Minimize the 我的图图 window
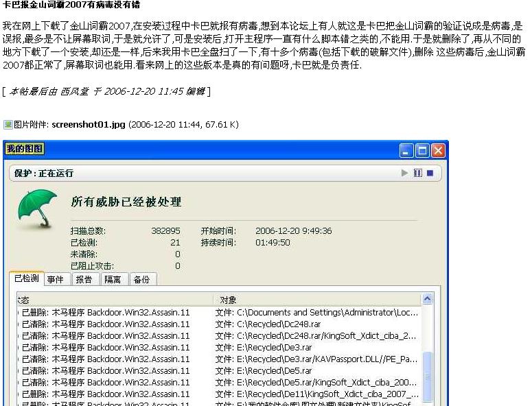This screenshot has height=406, width=532. point(406,150)
